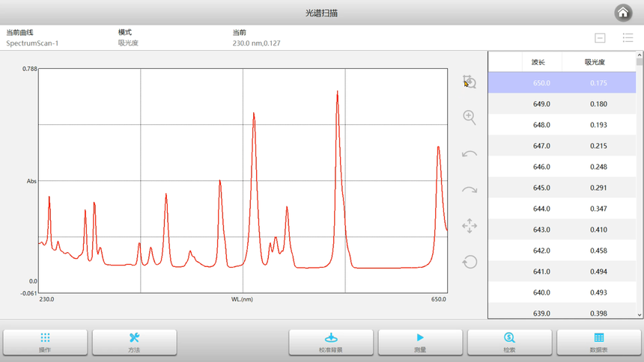This screenshot has width=644, height=362.
Task: Select the 650.0 nm row in table
Action: click(562, 83)
